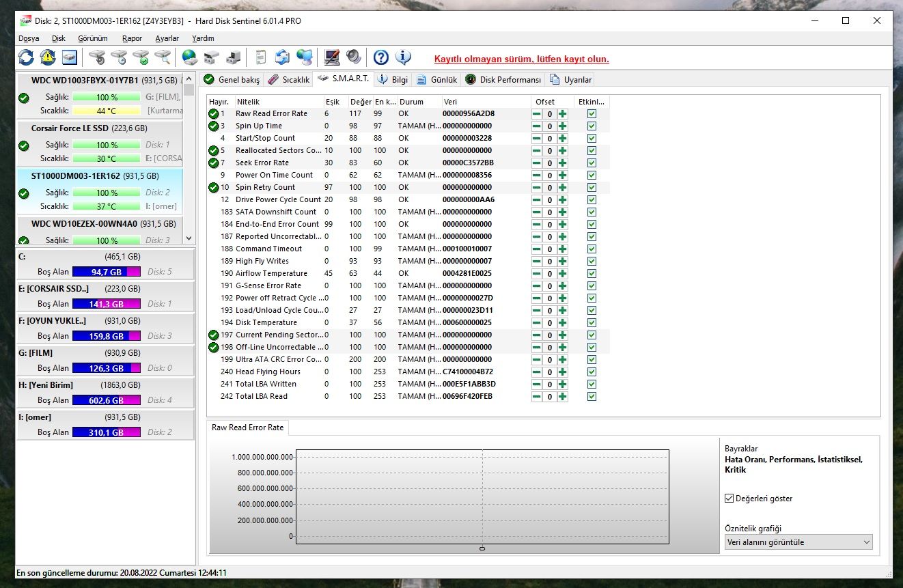Select the F: [OYUN YUKLE..] drive entry
The width and height of the screenshot is (903, 588).
click(105, 328)
